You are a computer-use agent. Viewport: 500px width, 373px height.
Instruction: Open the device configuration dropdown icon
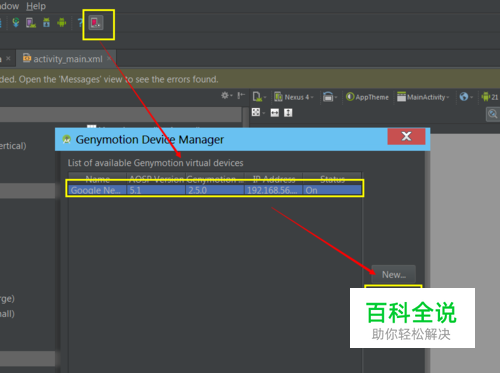[x=259, y=97]
